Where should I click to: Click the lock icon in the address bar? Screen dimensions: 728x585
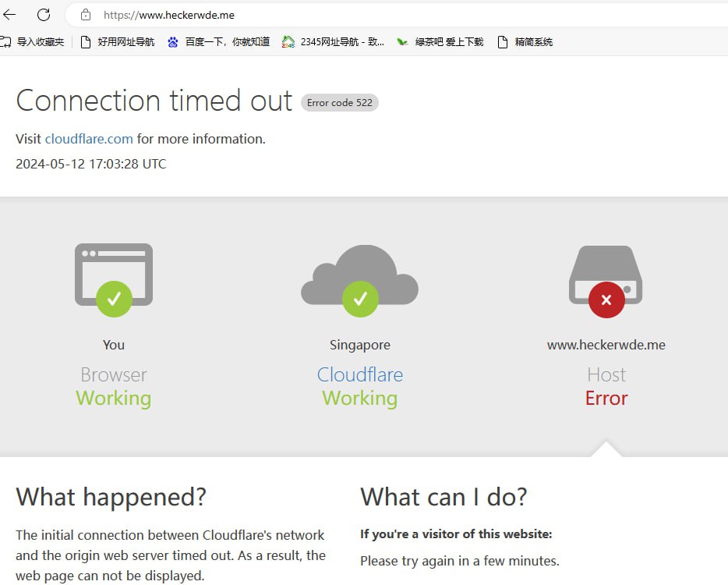click(86, 15)
